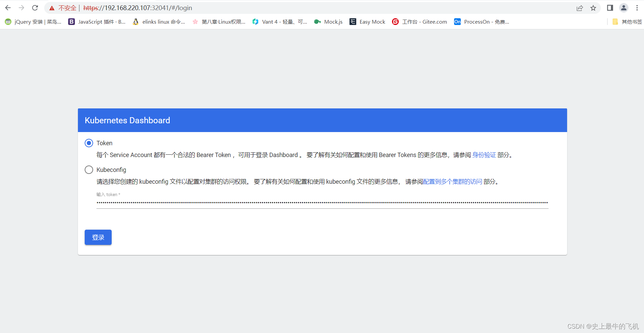Click the back navigation arrow

(x=7, y=7)
